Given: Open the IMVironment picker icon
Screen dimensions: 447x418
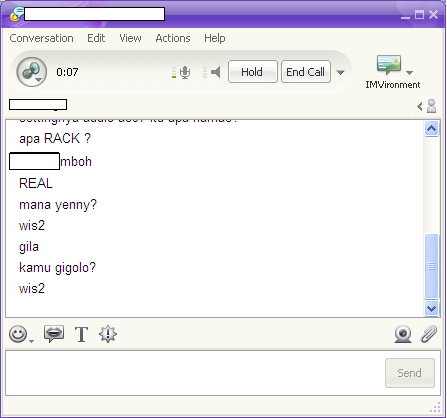Looking at the screenshot, I should (x=389, y=65).
